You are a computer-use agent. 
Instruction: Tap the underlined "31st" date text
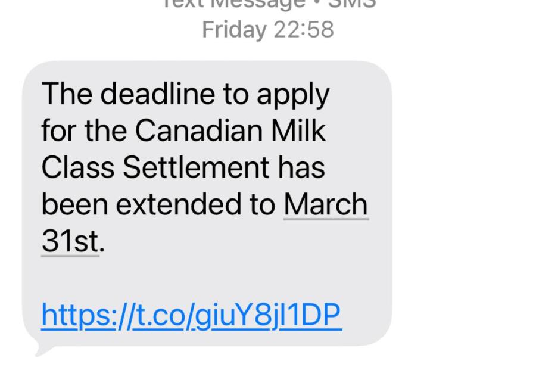(x=70, y=241)
